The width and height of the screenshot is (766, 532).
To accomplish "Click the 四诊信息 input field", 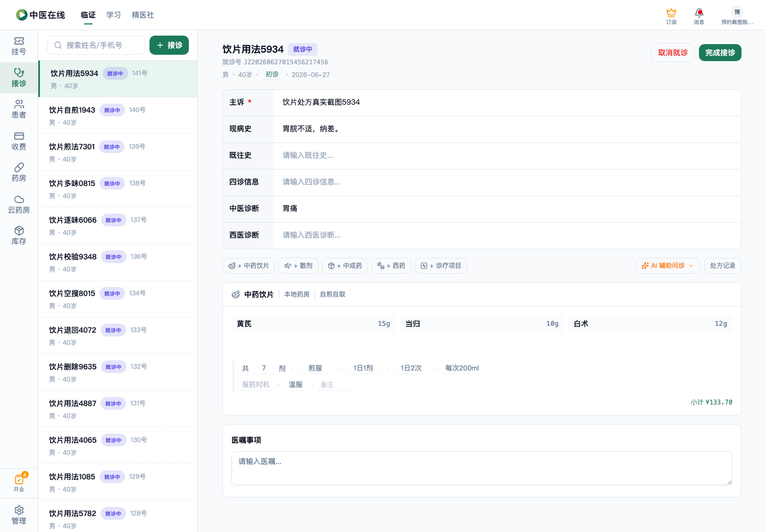I will 507,182.
